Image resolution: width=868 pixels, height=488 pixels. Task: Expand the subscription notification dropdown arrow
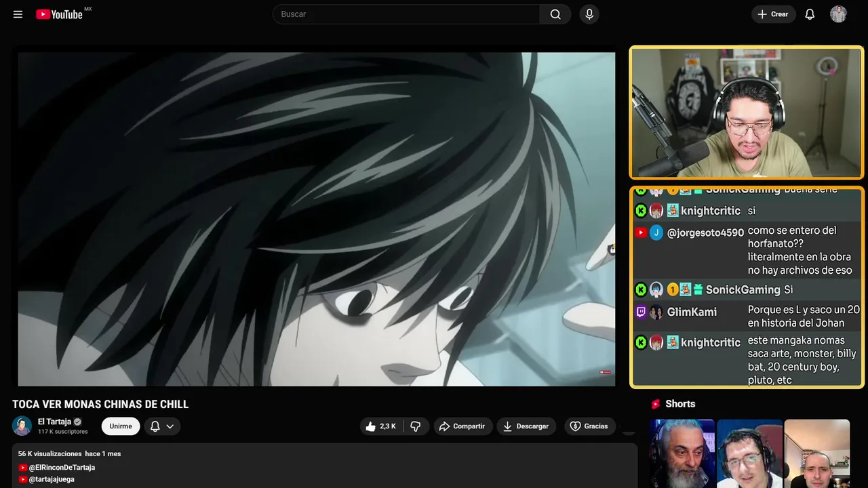tap(170, 426)
